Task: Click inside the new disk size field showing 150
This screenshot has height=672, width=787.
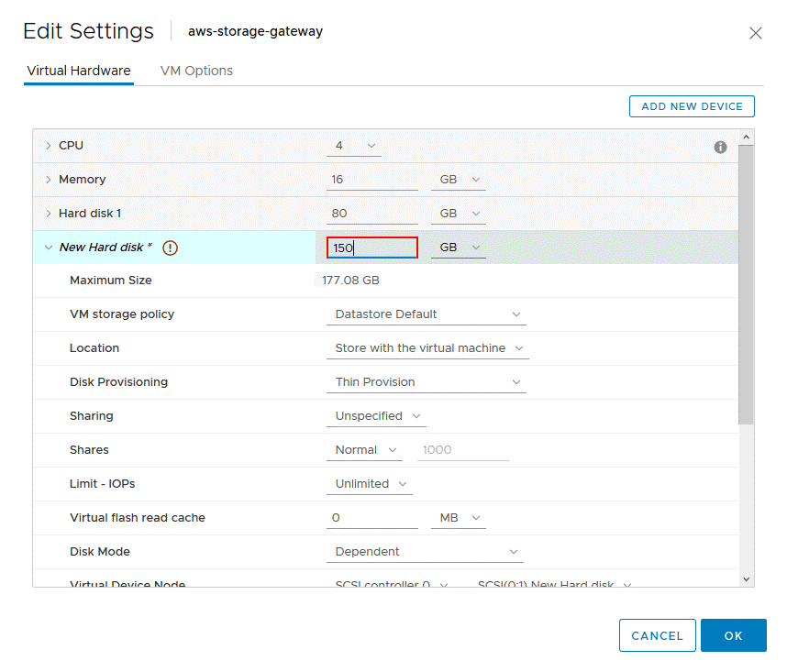Action: click(371, 247)
